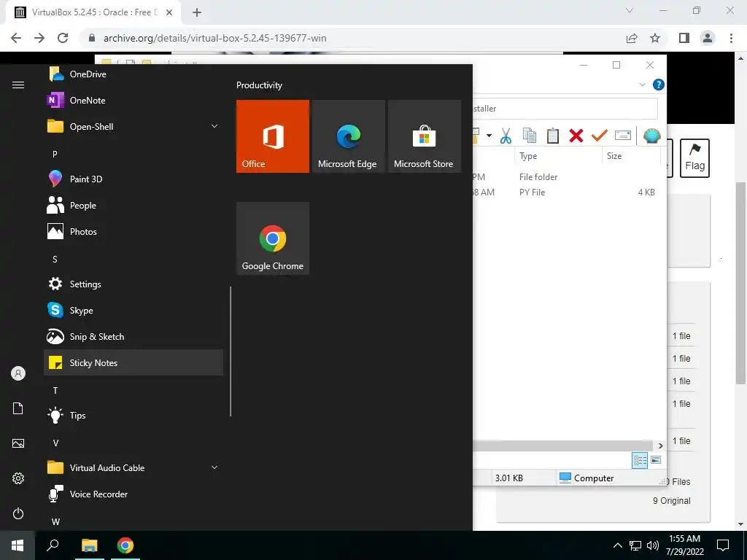Expand the Start menu hamburger
Screen dimensions: 747x560
[x=18, y=85]
